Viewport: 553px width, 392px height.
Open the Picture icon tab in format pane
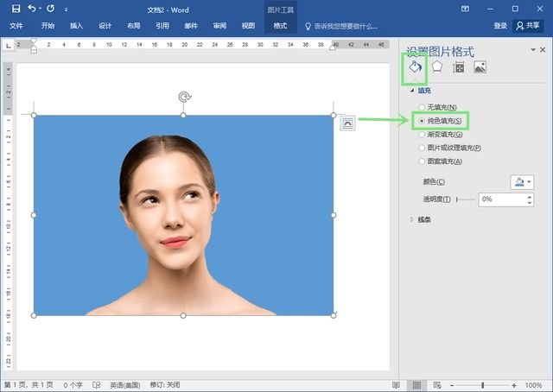tap(480, 67)
